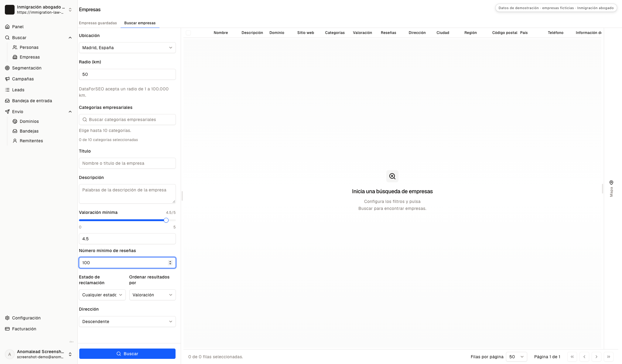Open the Estado de reclamación dropdown
622x364 pixels.
[102, 295]
